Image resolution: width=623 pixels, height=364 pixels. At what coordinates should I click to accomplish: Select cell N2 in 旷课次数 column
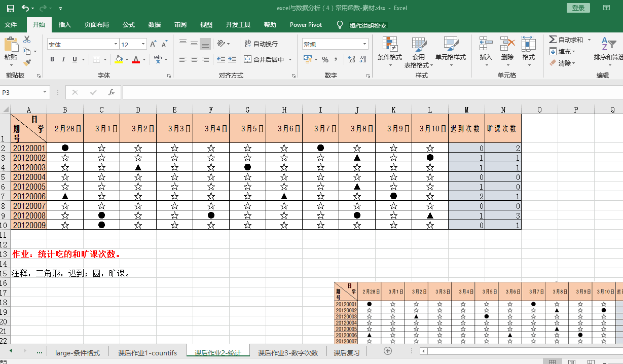click(x=503, y=148)
